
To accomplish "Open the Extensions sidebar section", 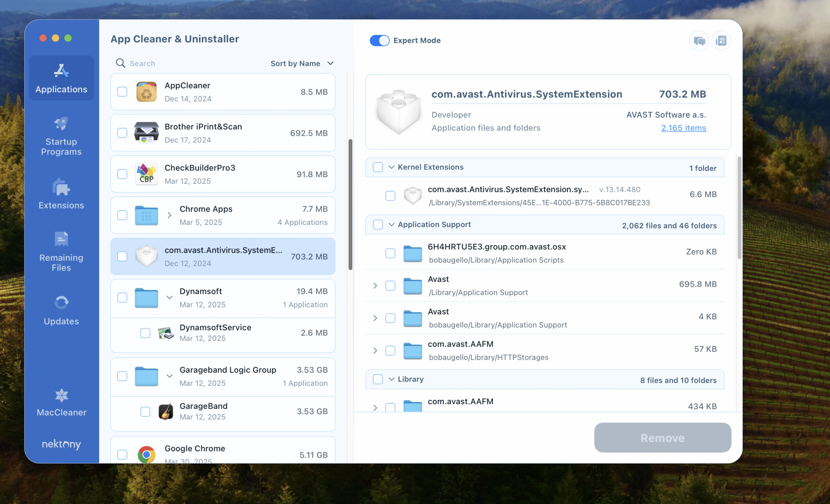I will pos(61,194).
